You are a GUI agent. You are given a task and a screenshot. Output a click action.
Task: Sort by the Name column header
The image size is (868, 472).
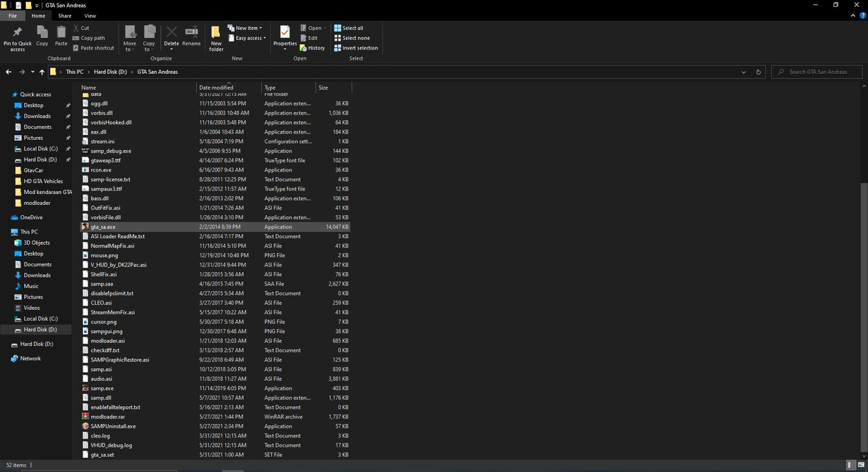[x=138, y=87]
